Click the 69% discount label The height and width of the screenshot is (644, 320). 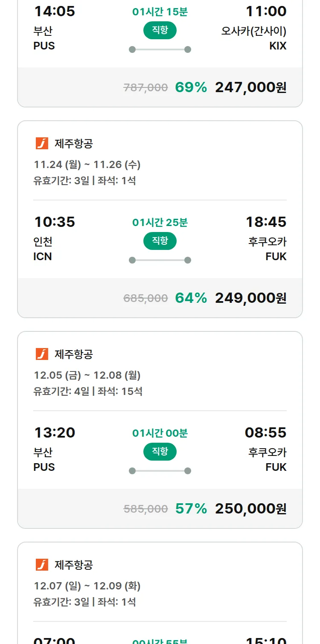pos(191,87)
